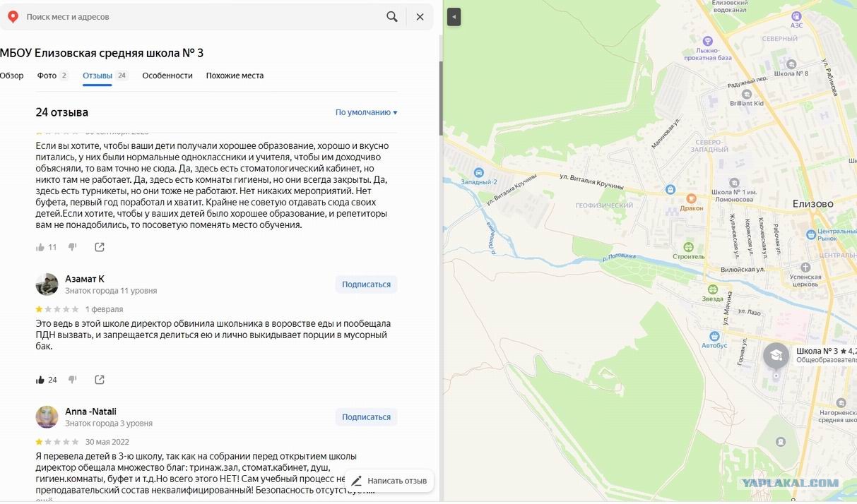Click the 1 февраля review date

click(x=105, y=309)
